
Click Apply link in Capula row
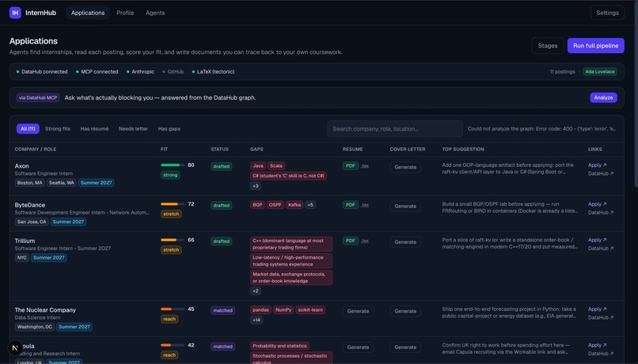[597, 345]
